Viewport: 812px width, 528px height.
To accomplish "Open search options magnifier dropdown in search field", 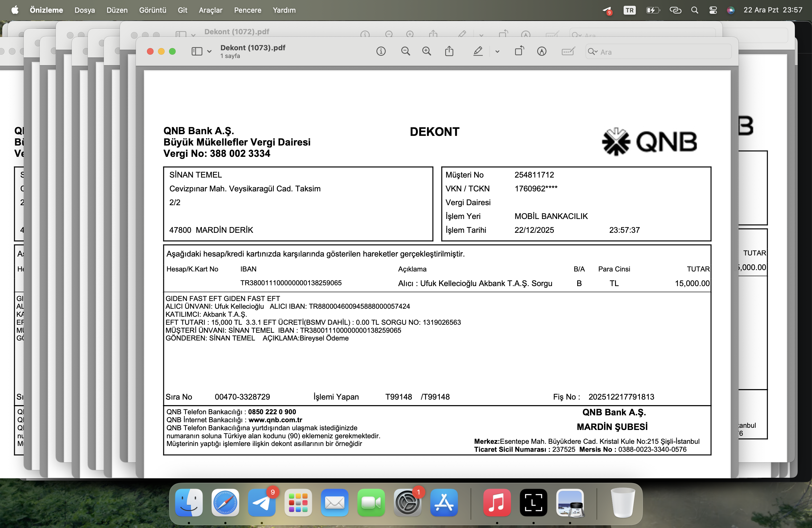I will [593, 52].
